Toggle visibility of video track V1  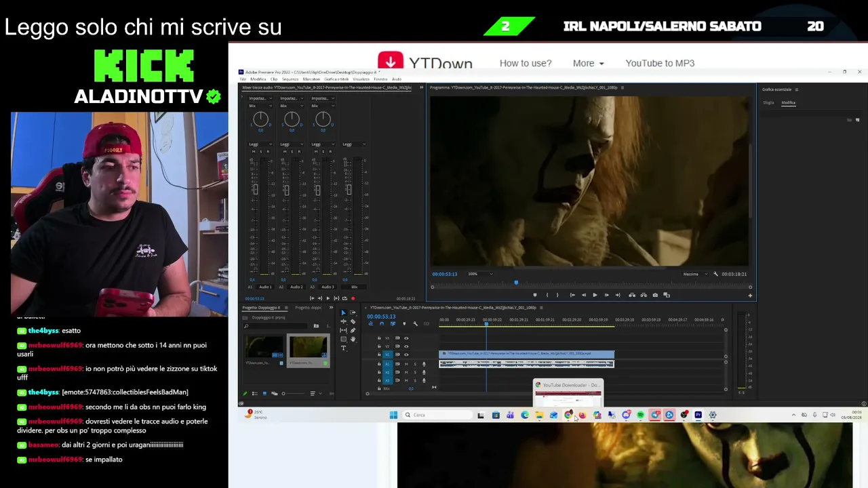406,354
